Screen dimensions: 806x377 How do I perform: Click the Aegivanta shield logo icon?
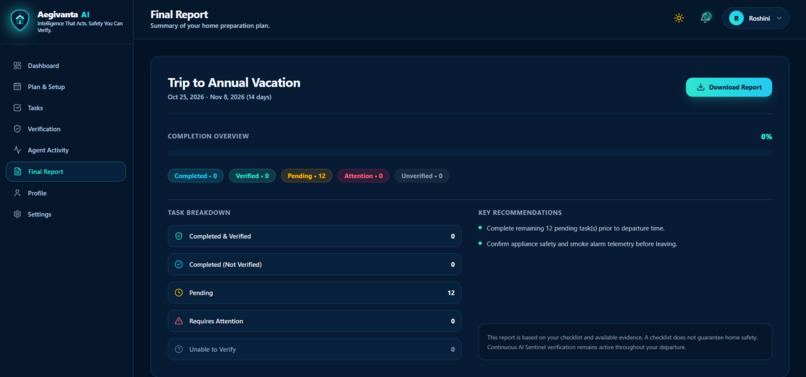(x=20, y=21)
